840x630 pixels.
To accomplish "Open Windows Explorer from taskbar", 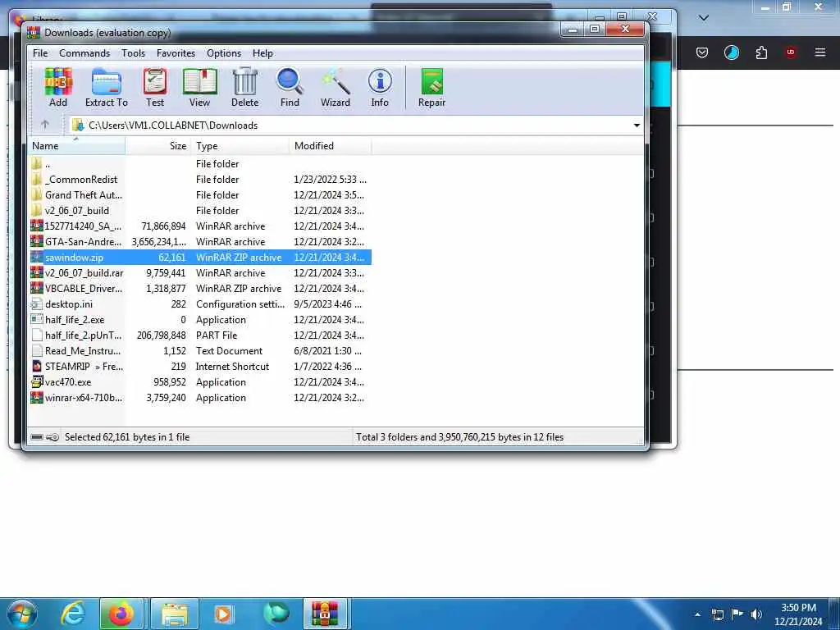I will pos(175,614).
